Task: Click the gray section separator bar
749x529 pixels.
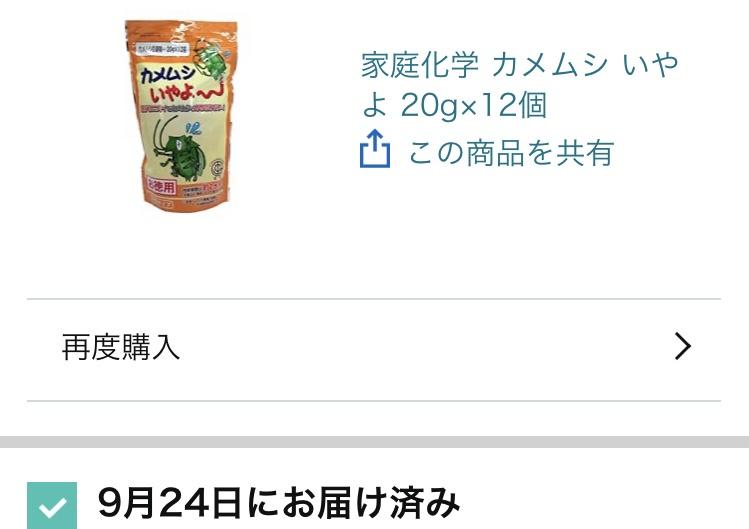Action: pyautogui.click(x=374, y=442)
